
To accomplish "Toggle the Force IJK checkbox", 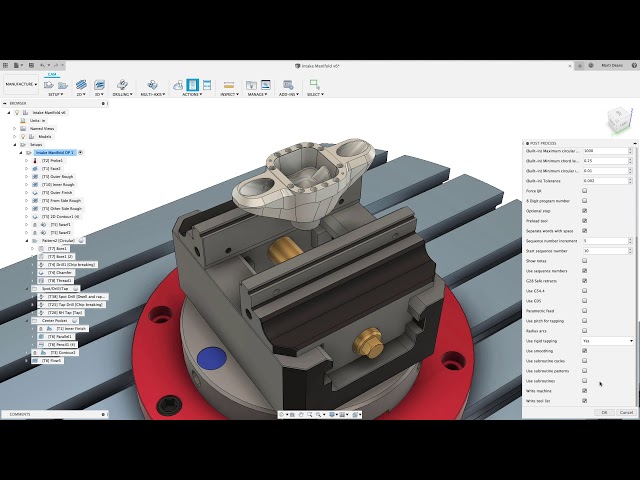I will coord(584,191).
